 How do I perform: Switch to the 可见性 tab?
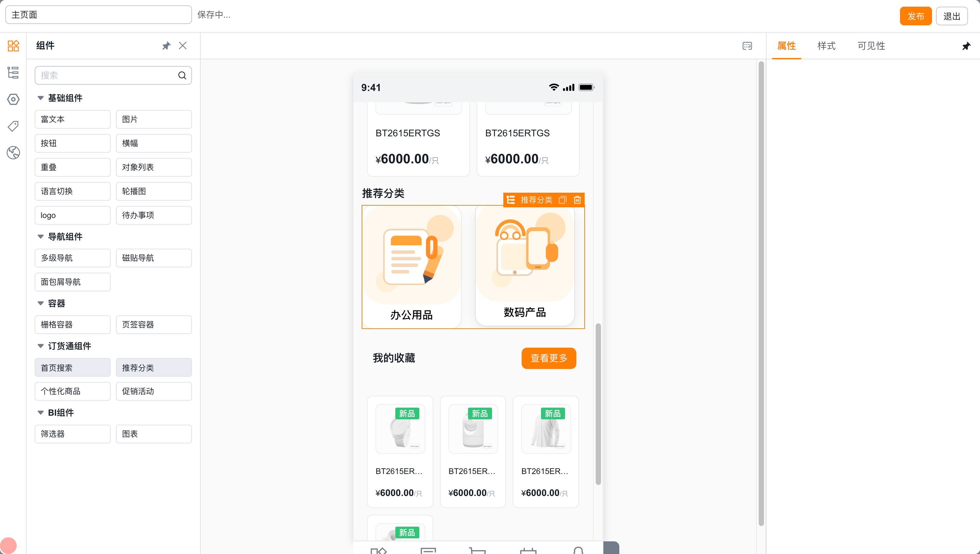click(x=871, y=46)
